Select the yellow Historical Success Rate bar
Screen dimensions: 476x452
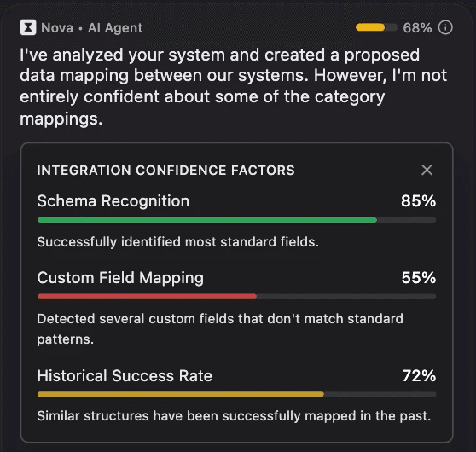(236, 394)
